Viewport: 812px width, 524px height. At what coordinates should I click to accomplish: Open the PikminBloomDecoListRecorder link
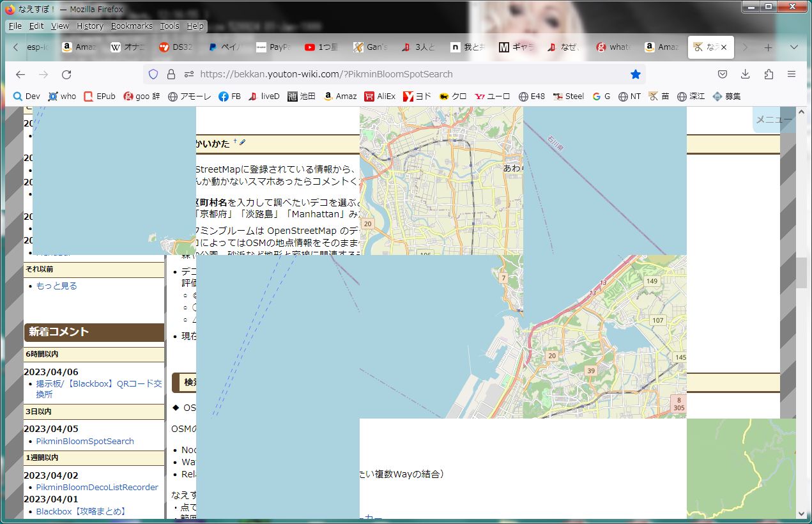(96, 487)
